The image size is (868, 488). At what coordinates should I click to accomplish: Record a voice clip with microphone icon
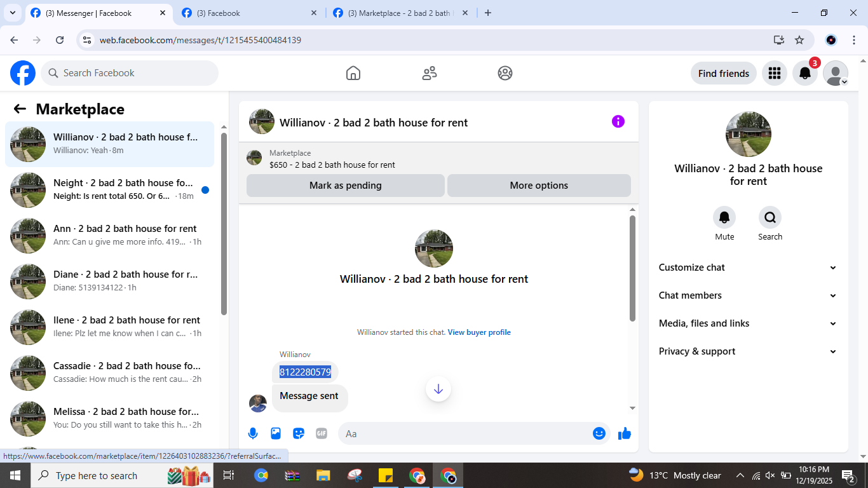(253, 433)
